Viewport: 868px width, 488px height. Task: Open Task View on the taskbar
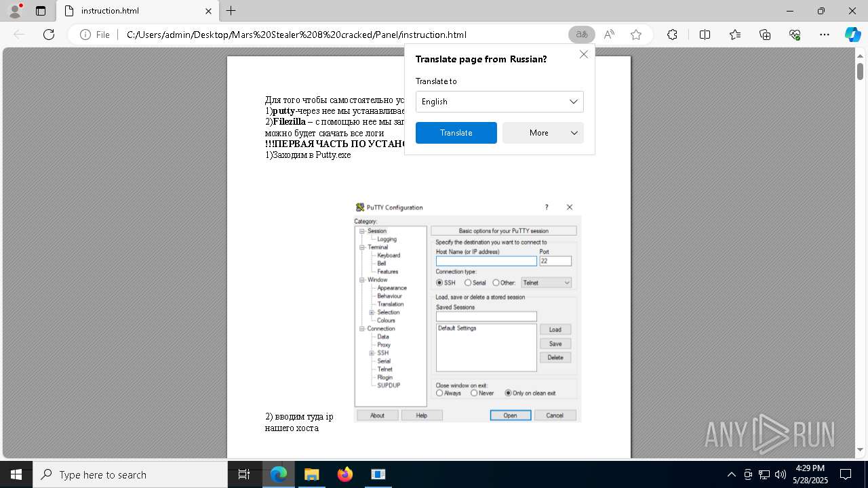tap(244, 474)
